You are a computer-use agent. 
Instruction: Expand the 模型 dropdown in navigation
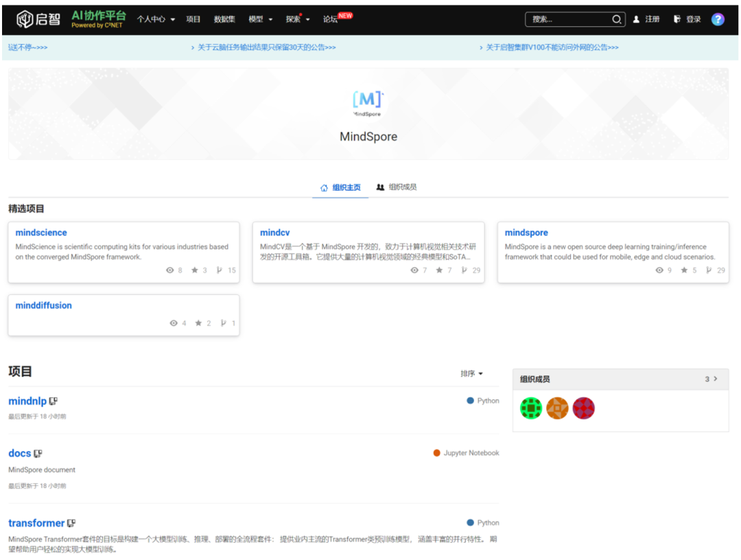(x=261, y=19)
